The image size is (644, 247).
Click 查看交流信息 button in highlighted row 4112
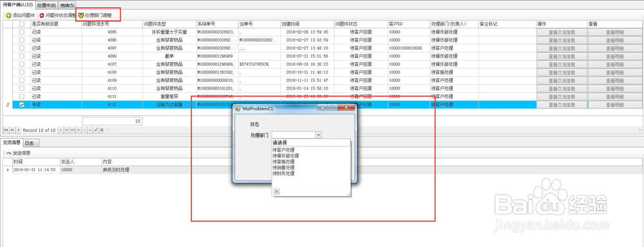tap(562, 105)
